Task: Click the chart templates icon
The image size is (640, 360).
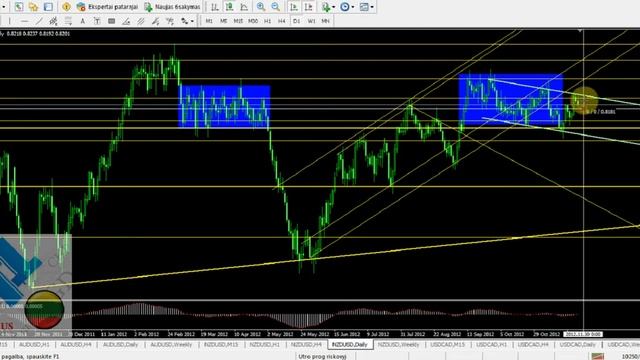Action: pyautogui.click(x=364, y=7)
